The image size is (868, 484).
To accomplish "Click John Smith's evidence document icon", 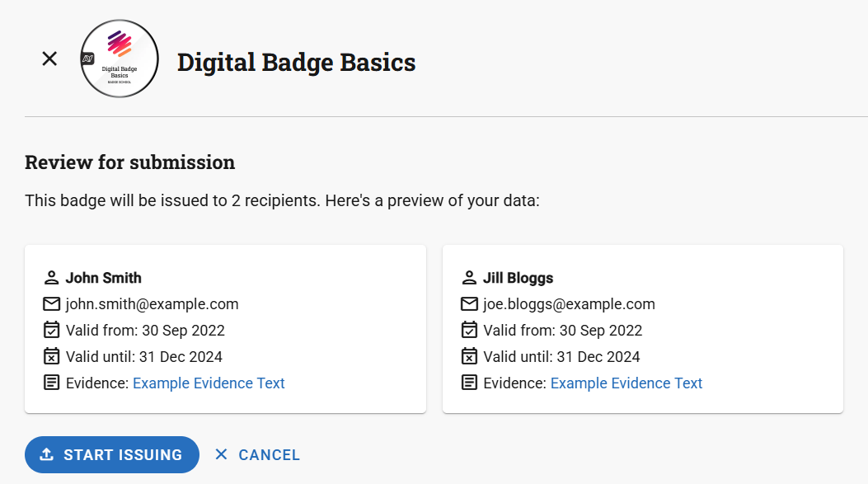I will (52, 383).
